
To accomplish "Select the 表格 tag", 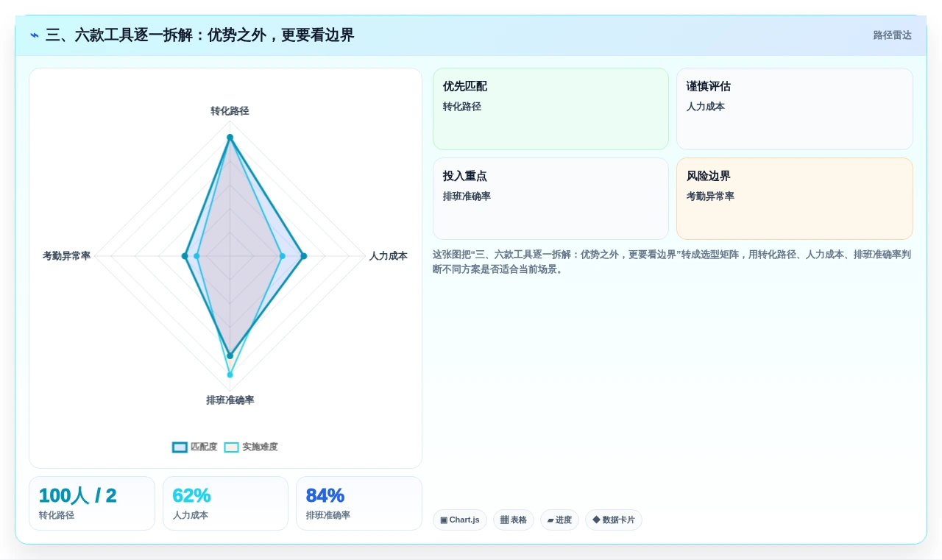I will coord(514,520).
